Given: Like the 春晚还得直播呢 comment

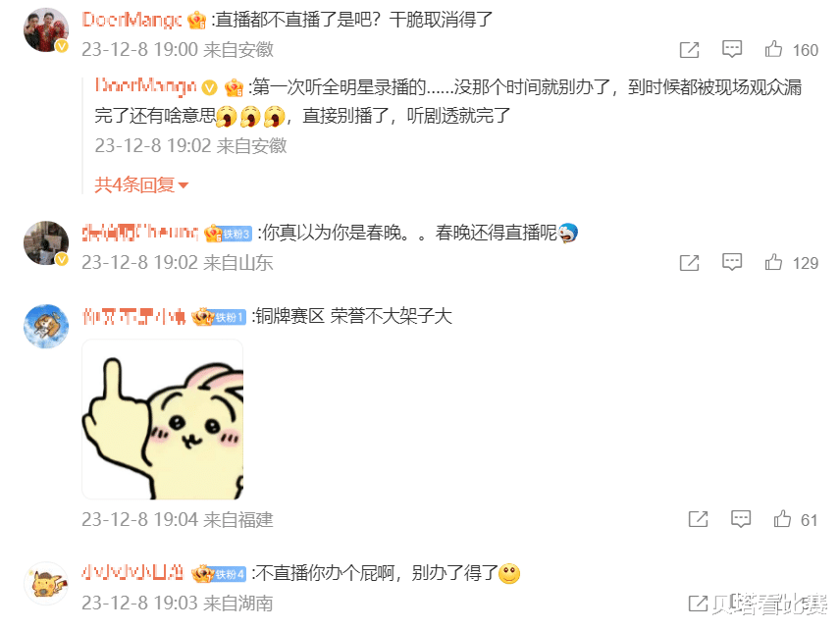Looking at the screenshot, I should [x=773, y=262].
